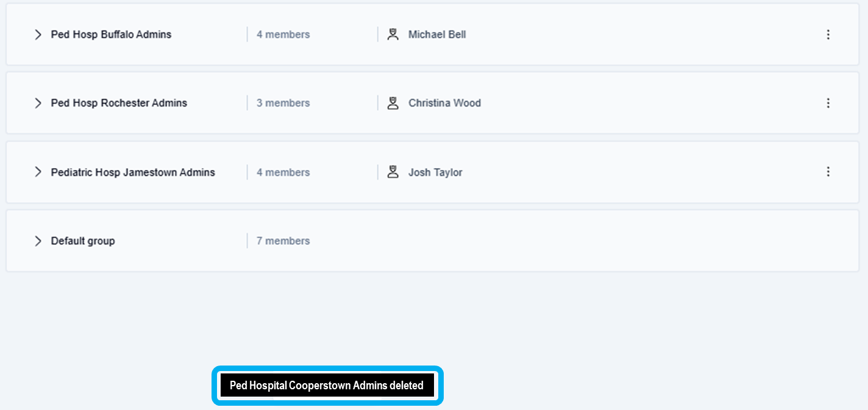Click the 3 members count for Rochester Admins

coord(283,103)
